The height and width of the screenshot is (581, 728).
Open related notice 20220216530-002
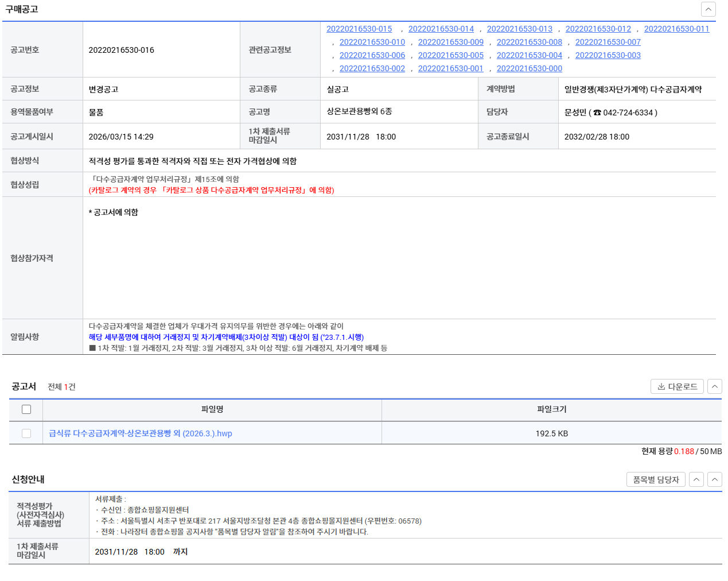[x=372, y=68]
